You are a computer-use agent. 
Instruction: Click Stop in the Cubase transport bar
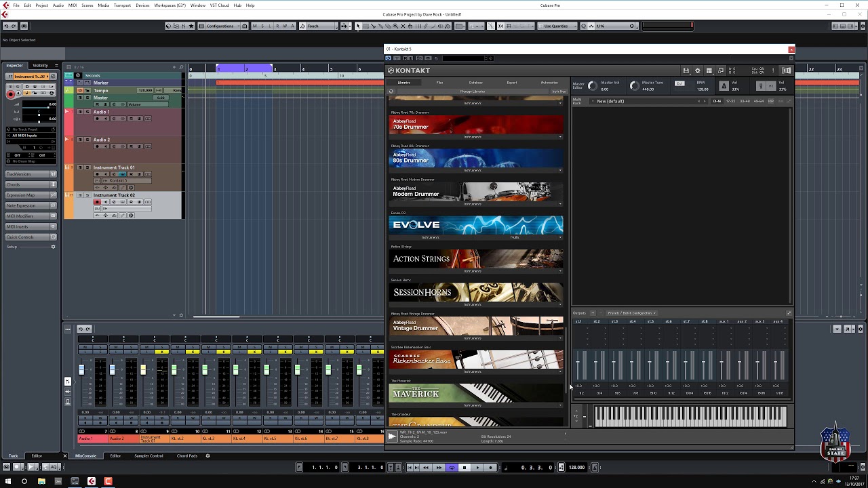(465, 467)
